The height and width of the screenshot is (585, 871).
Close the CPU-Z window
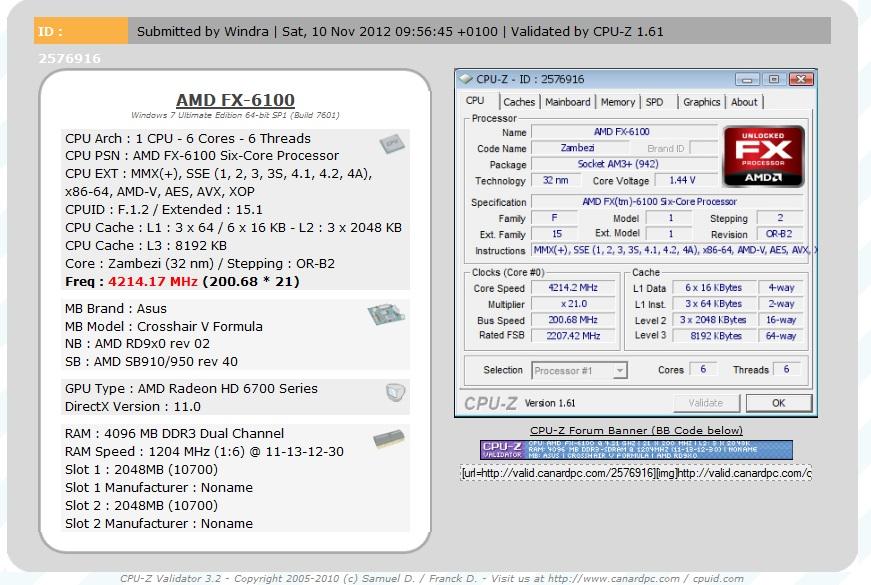pos(801,79)
